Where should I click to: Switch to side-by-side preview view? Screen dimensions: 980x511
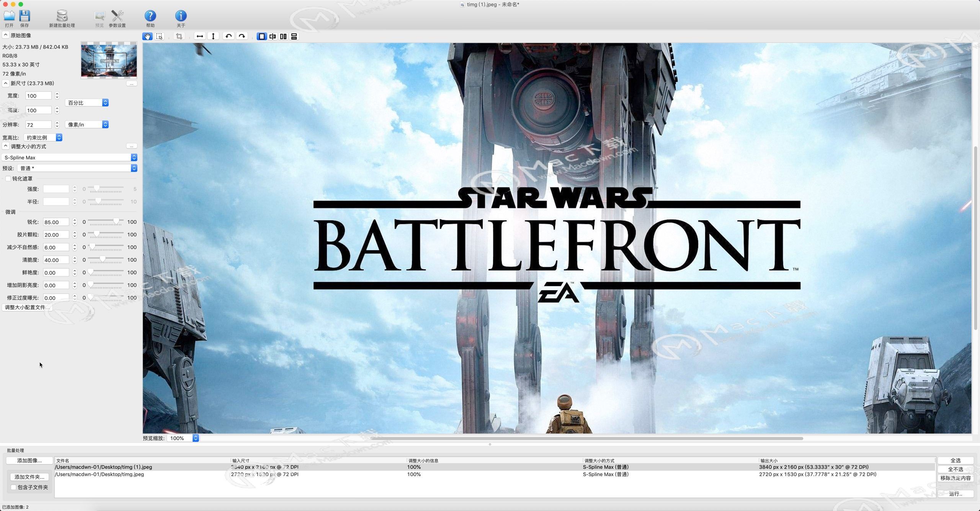(283, 36)
